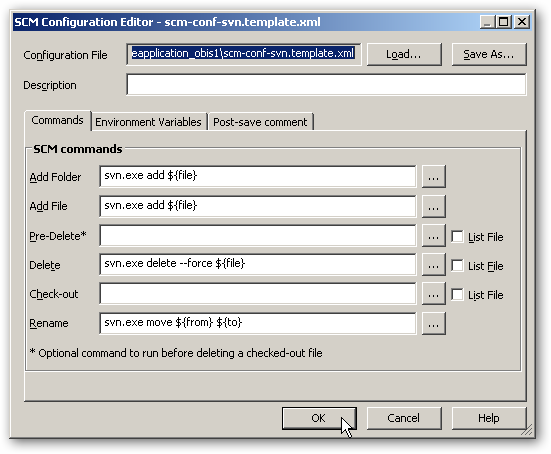
Task: Open browse button for Add File command
Action: 433,206
